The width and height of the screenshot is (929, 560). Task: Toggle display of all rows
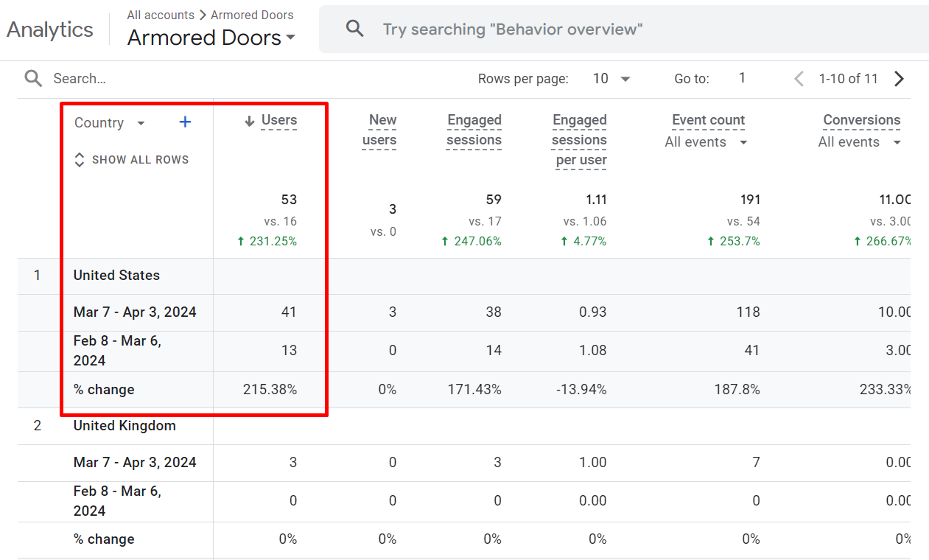coord(141,159)
